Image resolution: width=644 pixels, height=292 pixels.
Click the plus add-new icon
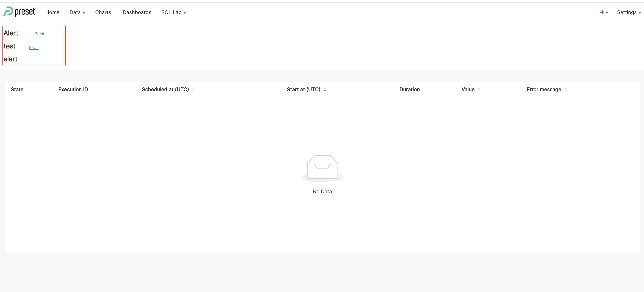602,12
